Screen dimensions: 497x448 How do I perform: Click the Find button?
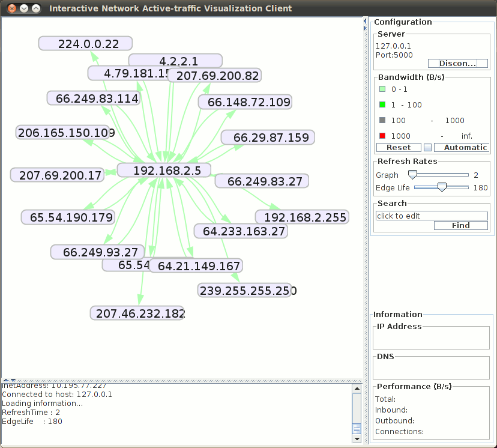tap(460, 226)
